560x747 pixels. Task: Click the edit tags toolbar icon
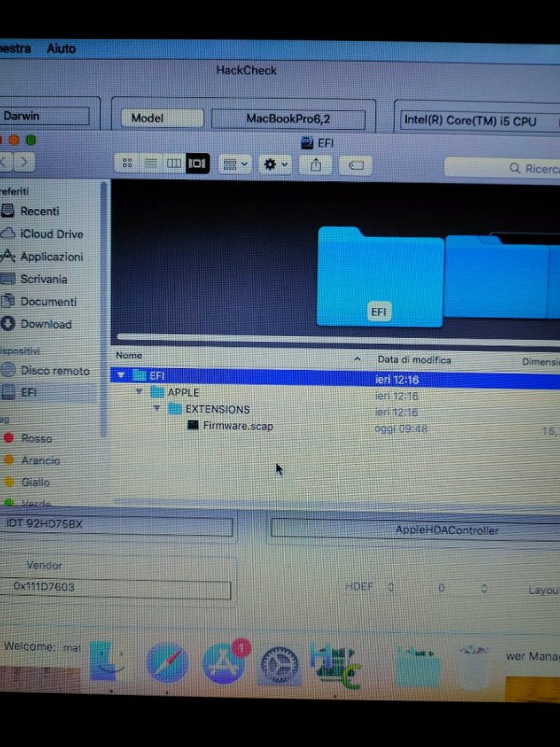pos(356,166)
